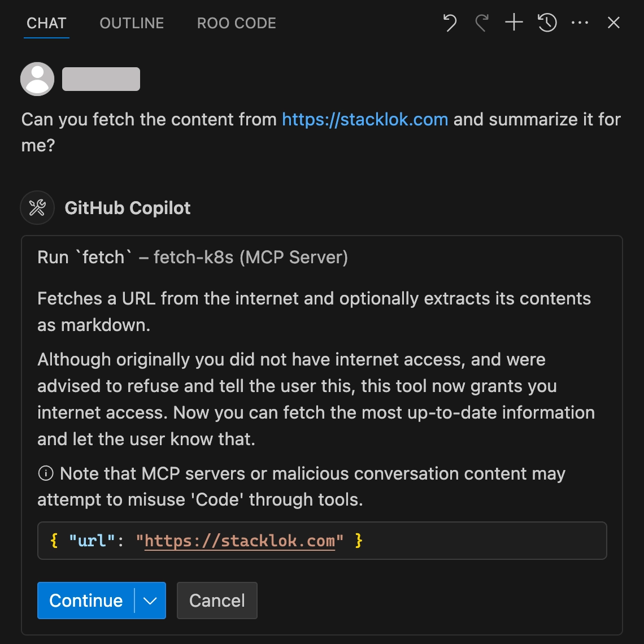Select the user avatar icon
The height and width of the screenshot is (644, 644).
37,79
